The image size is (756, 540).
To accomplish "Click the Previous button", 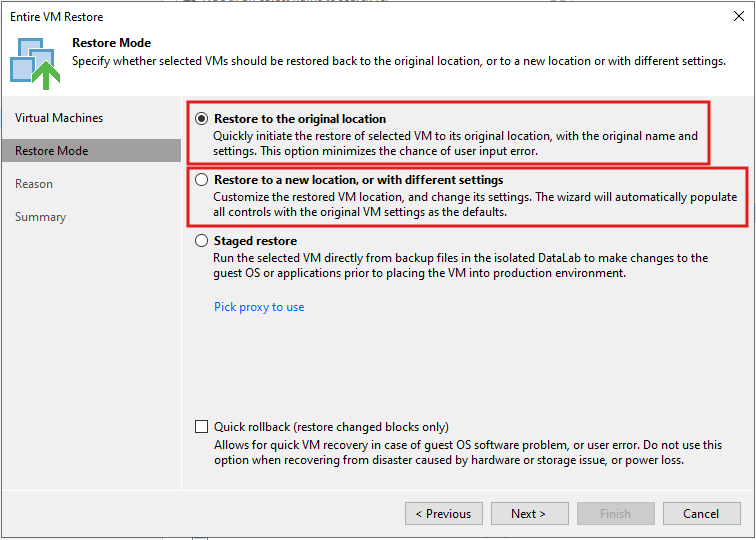I will (444, 513).
